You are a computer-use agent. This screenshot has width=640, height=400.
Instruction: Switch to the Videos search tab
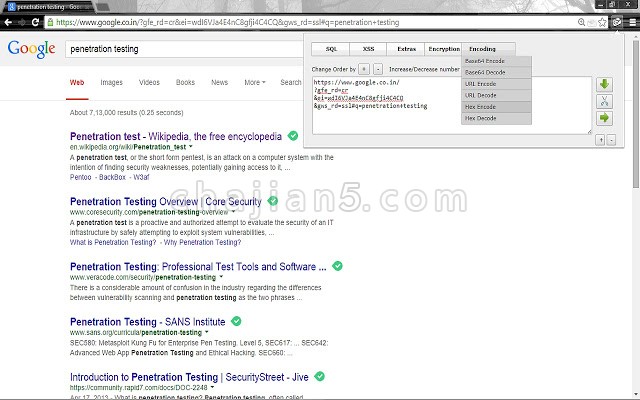tap(149, 82)
